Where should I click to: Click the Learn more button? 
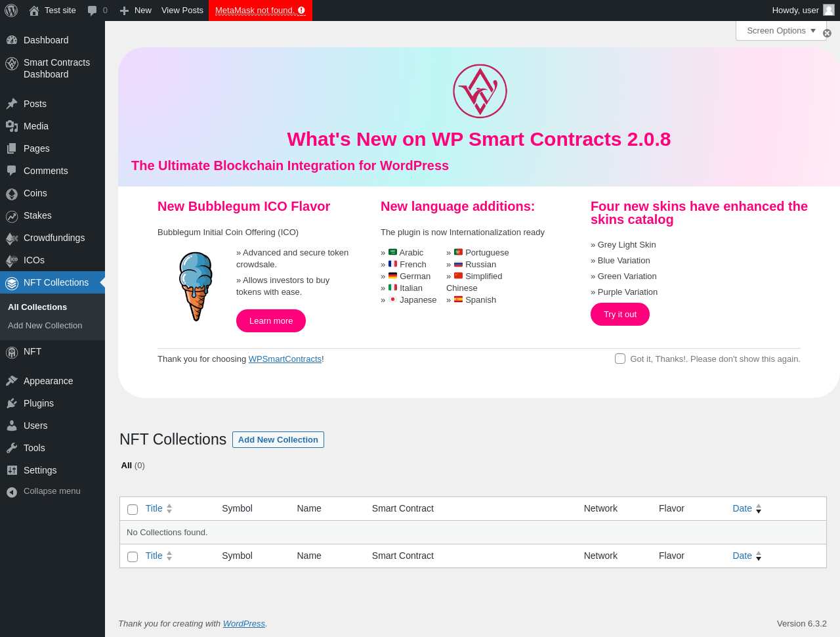click(271, 320)
